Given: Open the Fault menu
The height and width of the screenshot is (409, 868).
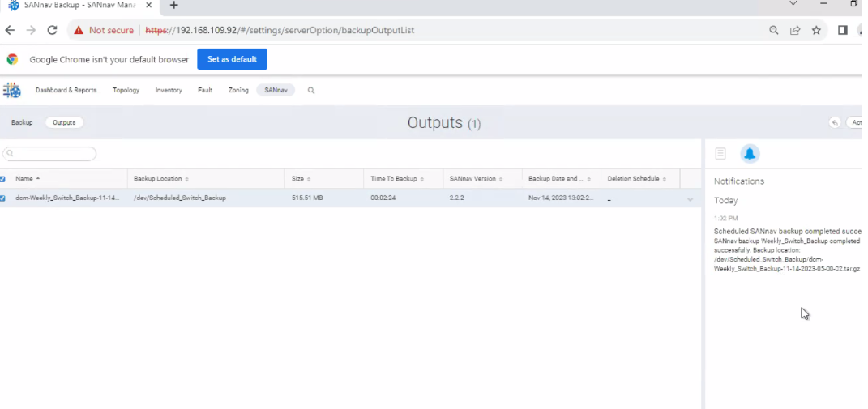Looking at the screenshot, I should pyautogui.click(x=205, y=90).
